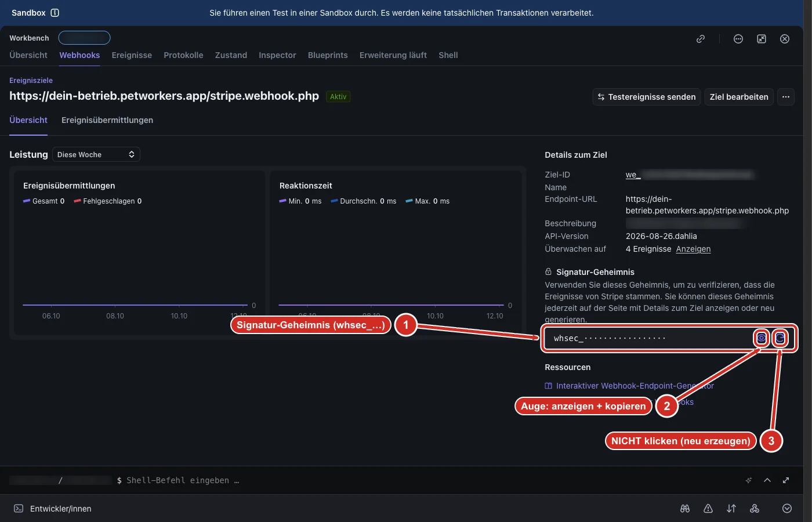
Task: Click the sparkle AI assistant icon in shell bar
Action: point(749,480)
